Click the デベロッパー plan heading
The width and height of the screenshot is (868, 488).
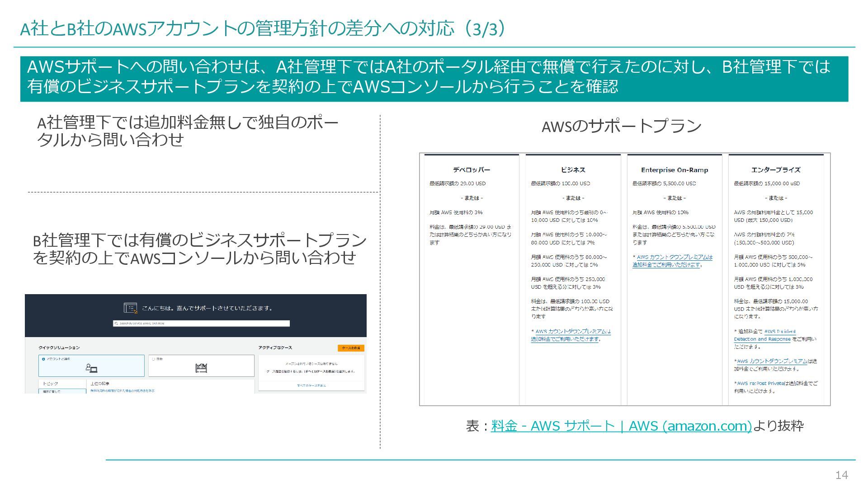tap(472, 170)
